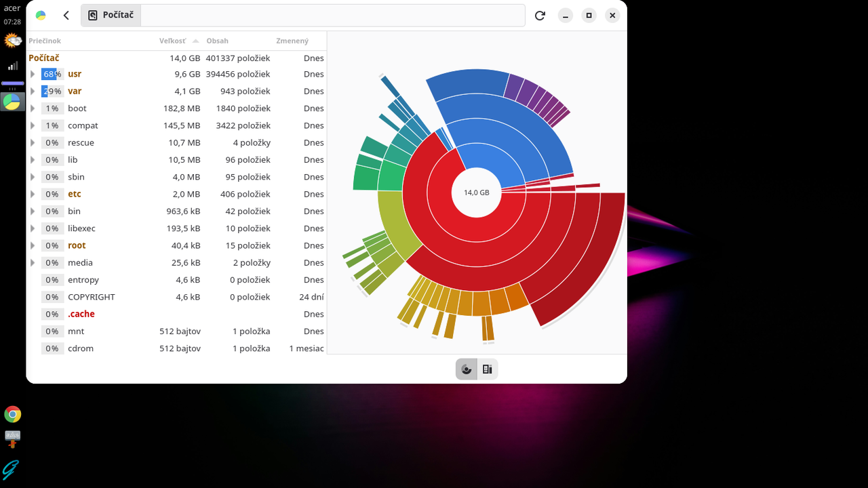Expand the media folder arrow
868x488 pixels.
point(33,262)
